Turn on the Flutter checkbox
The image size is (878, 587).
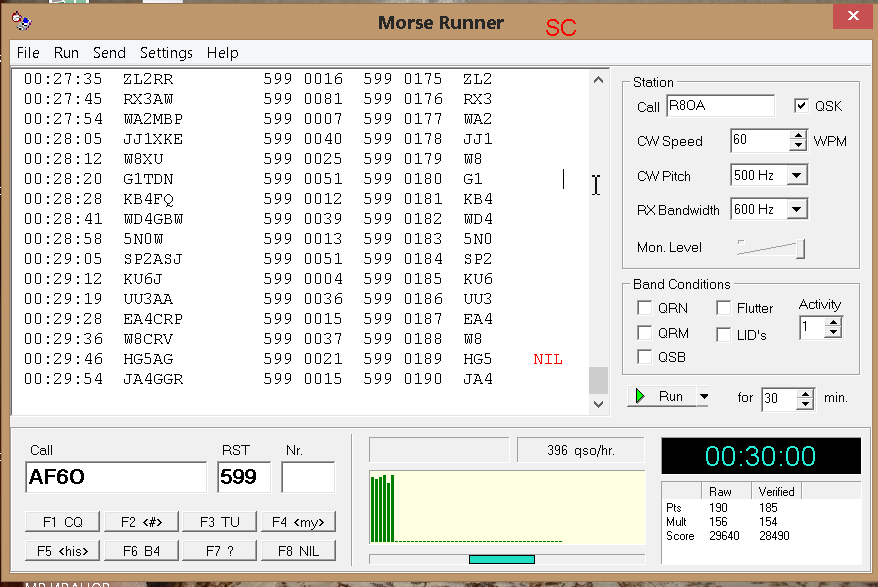pyautogui.click(x=723, y=308)
